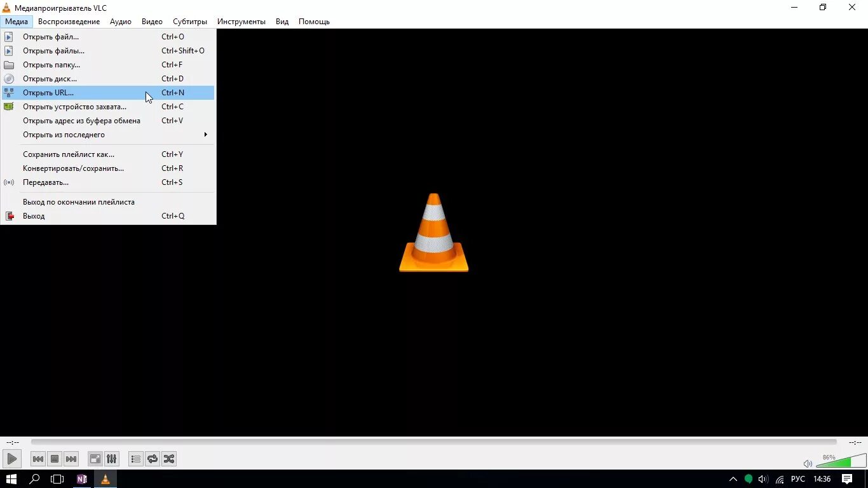868x488 pixels.
Task: Choose Конвертировать/сохранить... entry
Action: click(108, 168)
